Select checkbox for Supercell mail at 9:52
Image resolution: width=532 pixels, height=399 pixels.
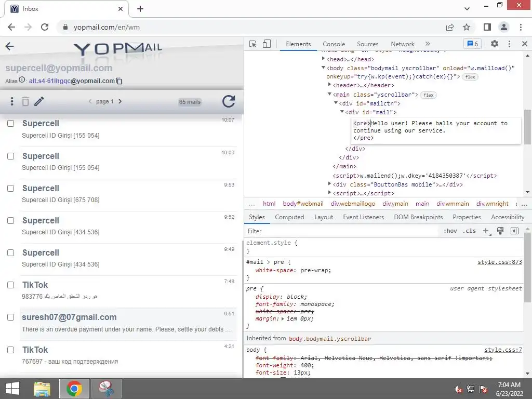coord(11,220)
